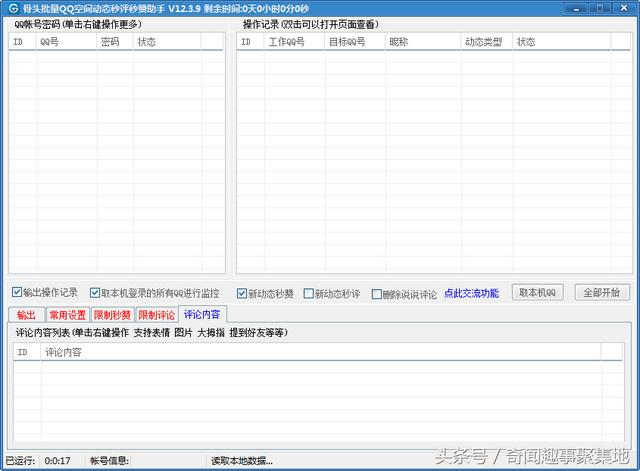The image size is (640, 471).
Task: Open the 限制秒赞 tab
Action: click(x=112, y=315)
